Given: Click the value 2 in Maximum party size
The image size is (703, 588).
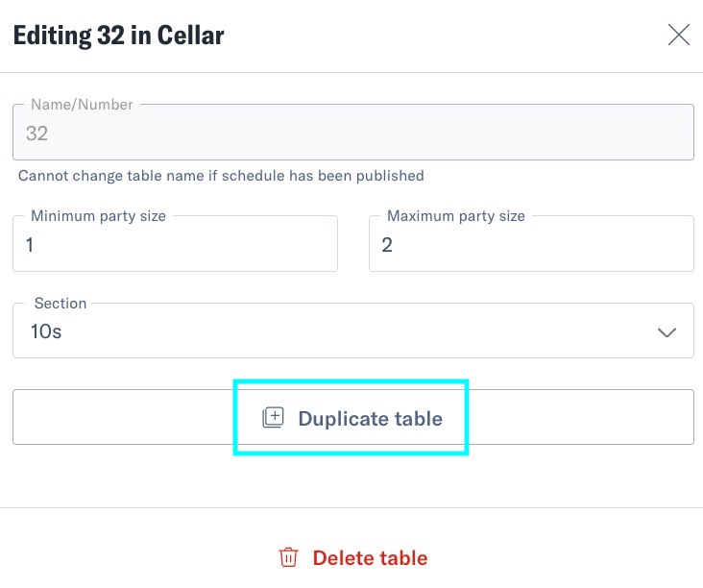Looking at the screenshot, I should point(387,245).
